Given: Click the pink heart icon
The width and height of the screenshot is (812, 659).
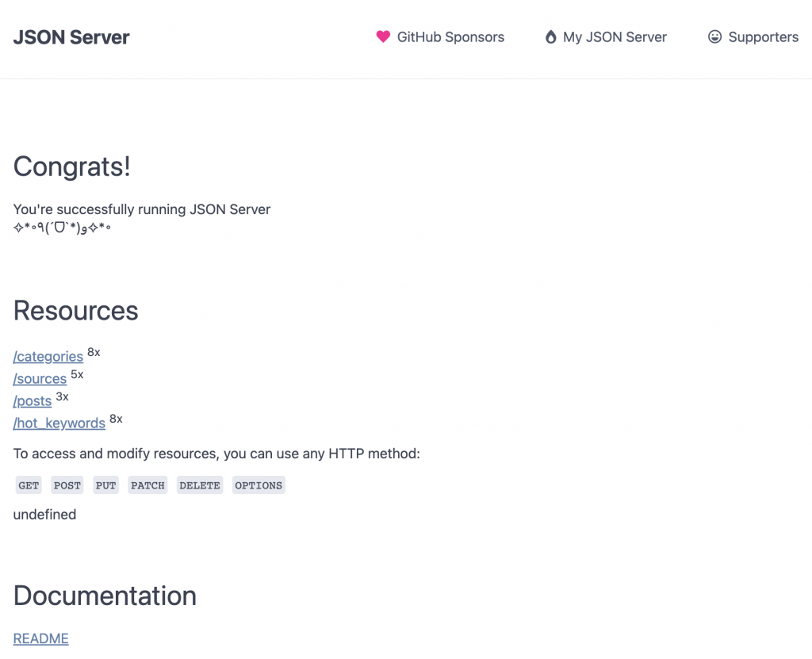Looking at the screenshot, I should point(383,36).
